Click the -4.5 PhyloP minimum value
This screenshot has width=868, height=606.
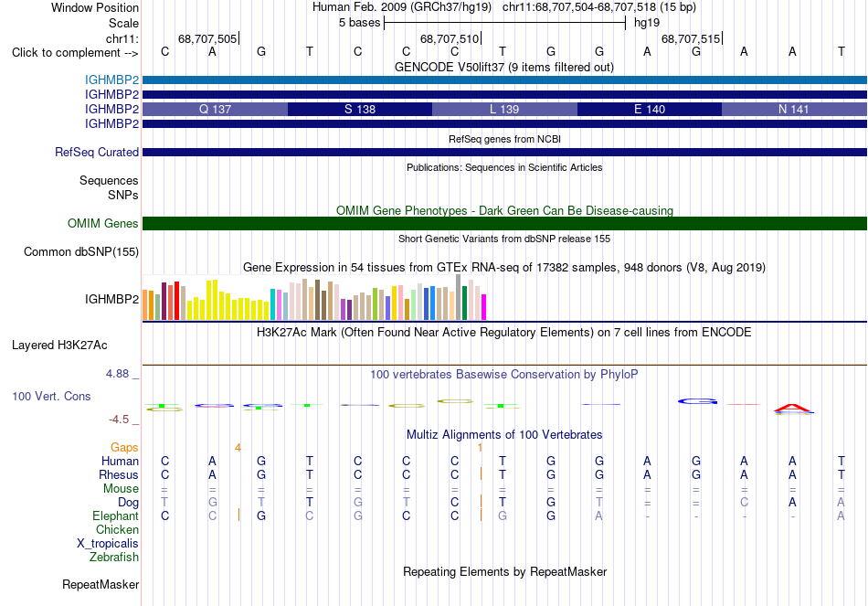click(119, 420)
